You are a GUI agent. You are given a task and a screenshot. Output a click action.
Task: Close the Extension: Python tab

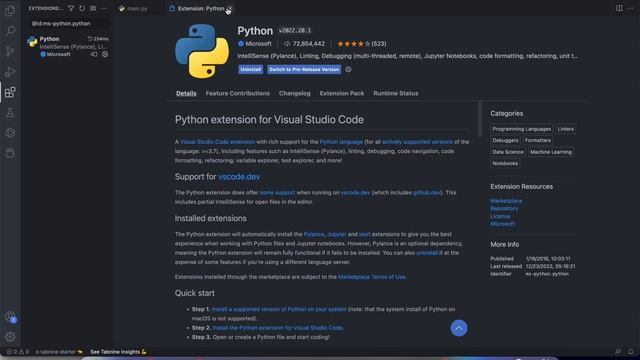tap(229, 8)
